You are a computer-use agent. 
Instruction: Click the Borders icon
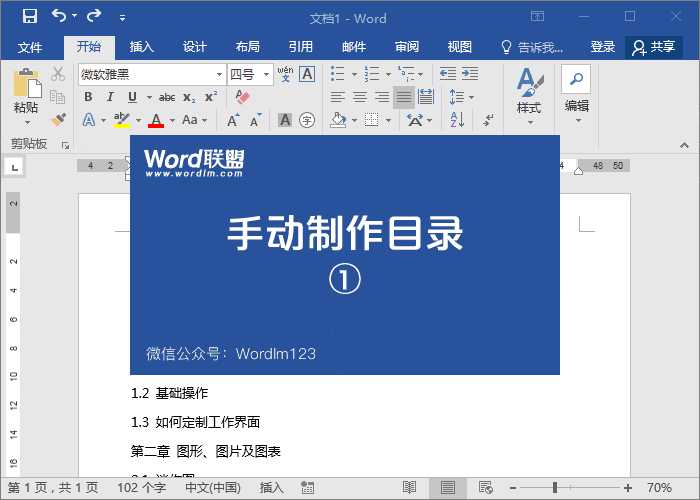click(371, 120)
